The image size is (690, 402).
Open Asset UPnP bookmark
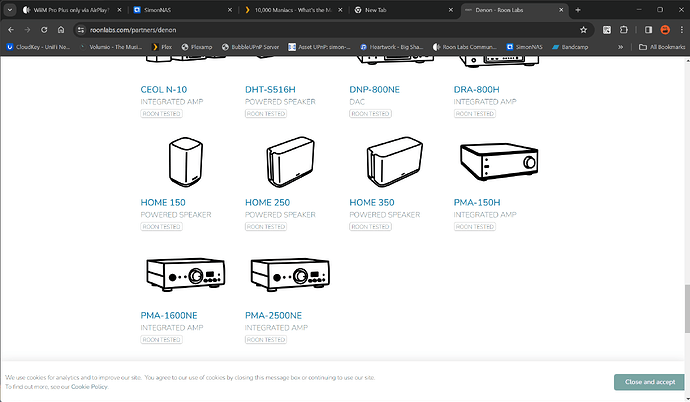click(319, 47)
